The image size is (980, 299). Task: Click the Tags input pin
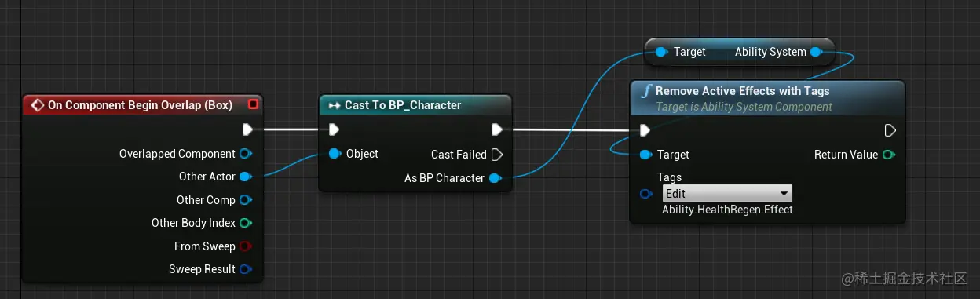pyautogui.click(x=646, y=194)
